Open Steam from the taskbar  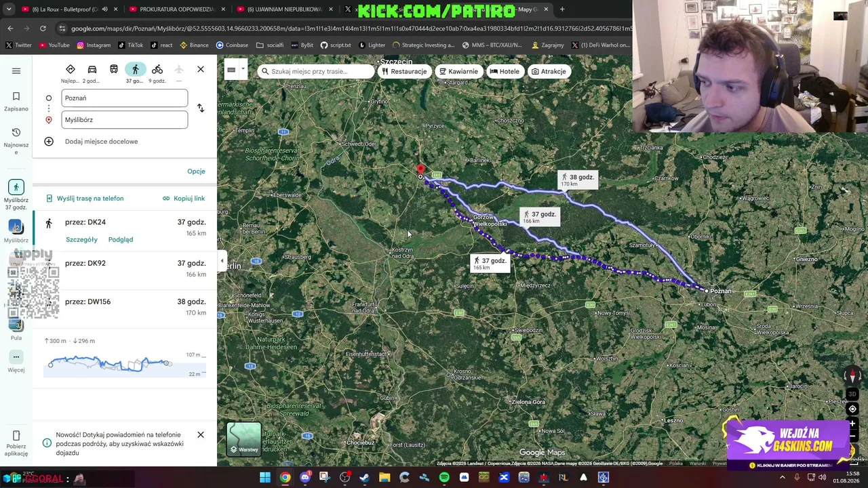[365, 478]
